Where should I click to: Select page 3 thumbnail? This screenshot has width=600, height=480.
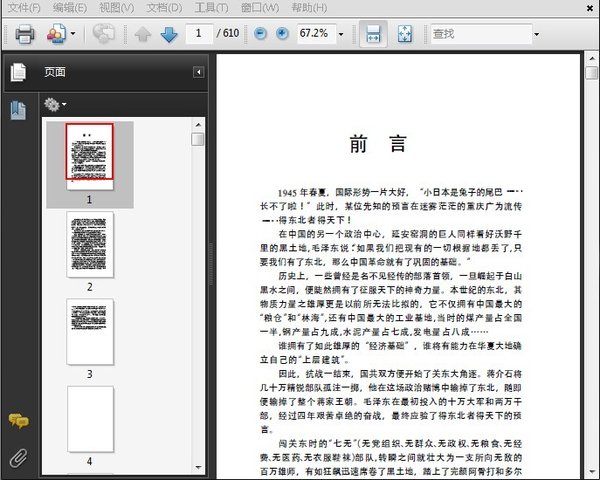[90, 331]
